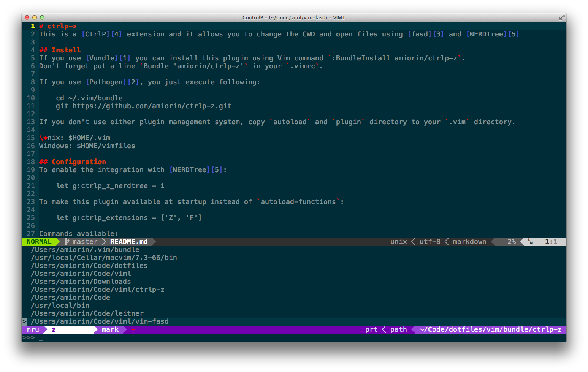The height and width of the screenshot is (372, 588).
Task: Click the yellow minimize window button
Action: click(35, 17)
